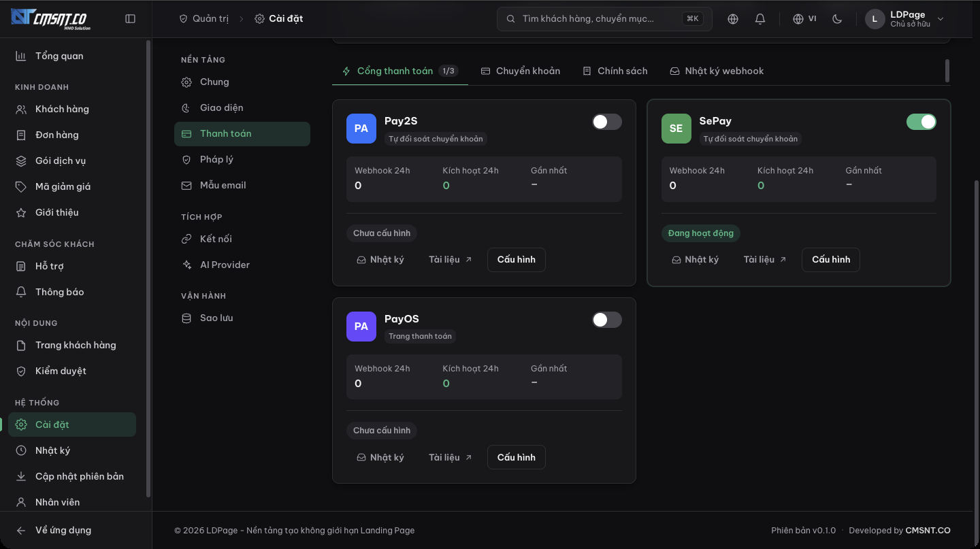Enable the Pay2S gateway toggle

[607, 122]
